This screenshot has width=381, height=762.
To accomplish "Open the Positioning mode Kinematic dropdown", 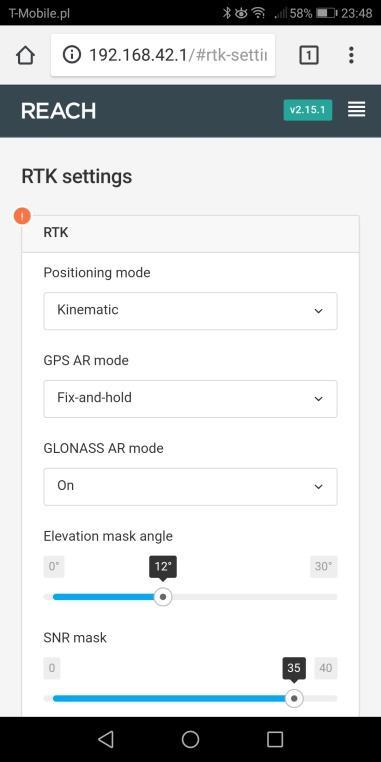I will tap(190, 311).
